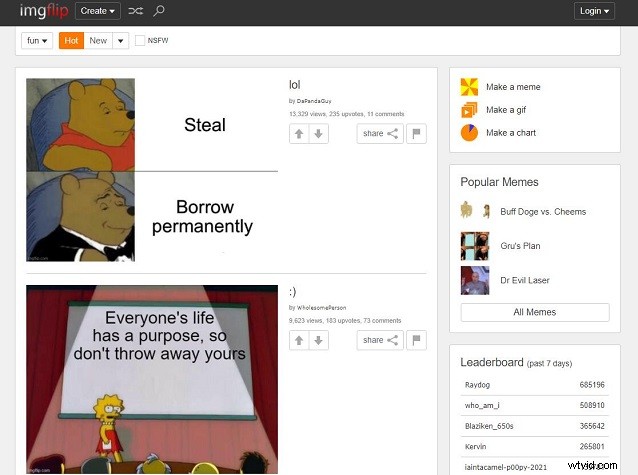Screen dimensions: 638x475
Task: Select the Buff Doge vs. Cheems template link
Action: [543, 212]
